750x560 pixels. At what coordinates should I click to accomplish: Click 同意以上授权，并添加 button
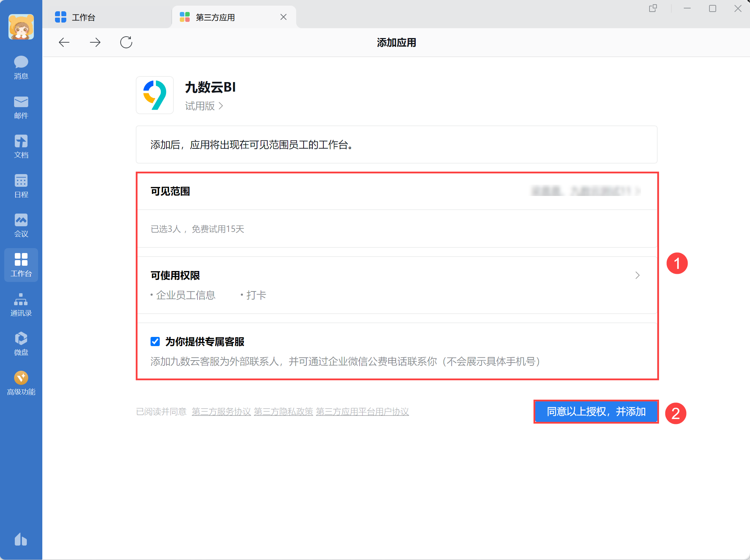coord(596,412)
